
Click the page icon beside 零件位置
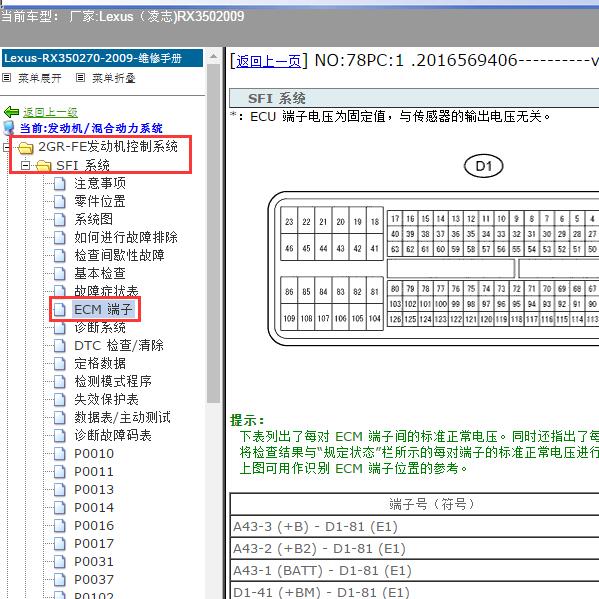pos(60,201)
